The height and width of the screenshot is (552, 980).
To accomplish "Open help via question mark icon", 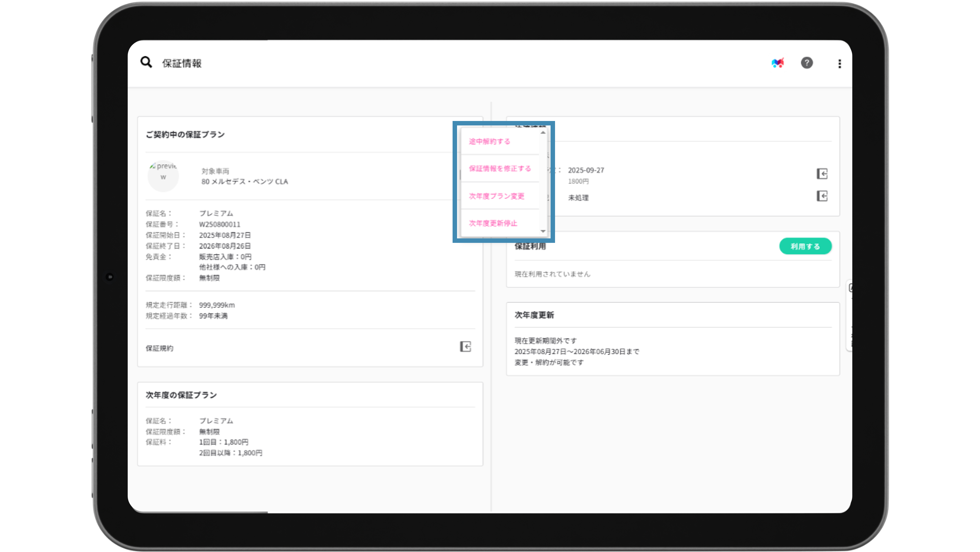I will [x=807, y=63].
